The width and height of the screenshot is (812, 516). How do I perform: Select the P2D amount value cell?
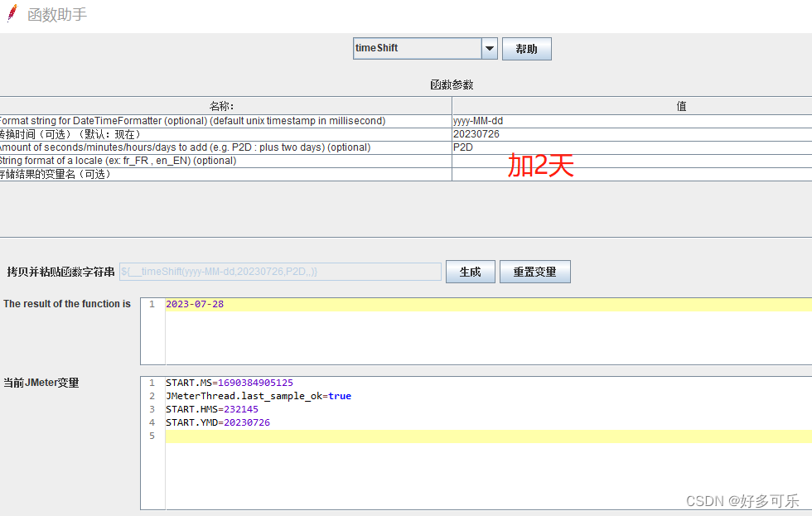(x=631, y=147)
